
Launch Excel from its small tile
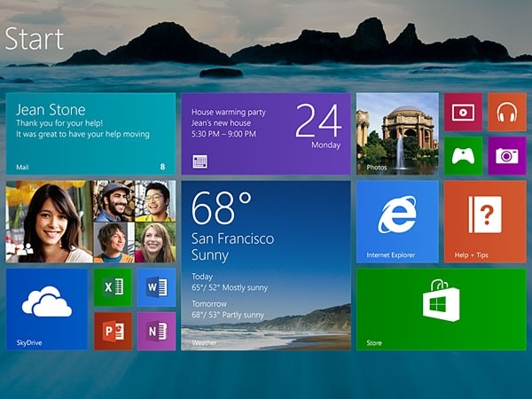point(113,287)
